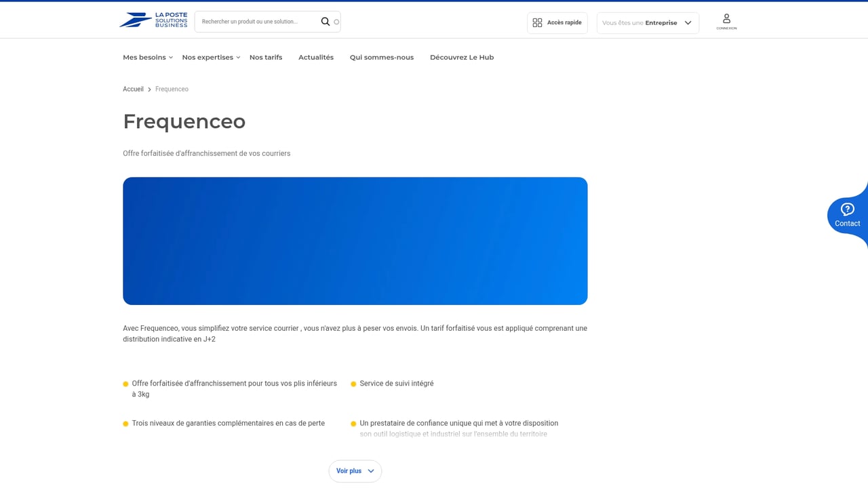Click inside the product search field

(x=258, y=21)
